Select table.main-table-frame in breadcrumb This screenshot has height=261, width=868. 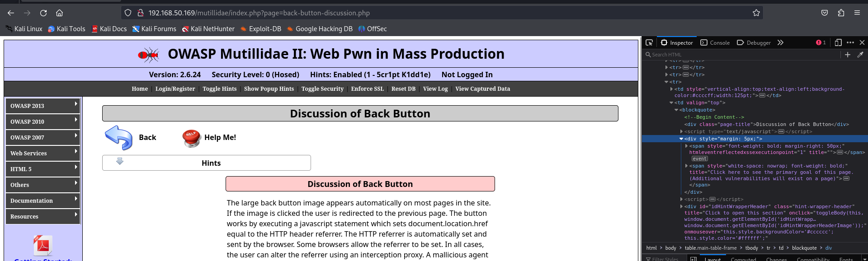(710, 248)
